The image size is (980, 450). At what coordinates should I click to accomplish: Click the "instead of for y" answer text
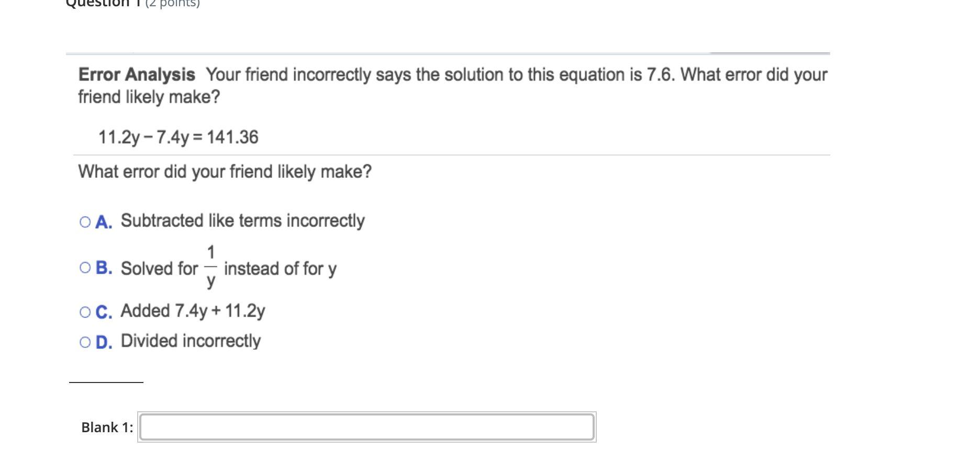280,269
